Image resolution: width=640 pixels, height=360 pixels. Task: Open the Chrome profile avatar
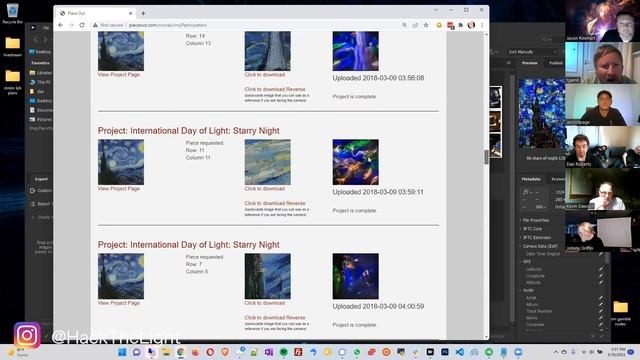[471, 25]
